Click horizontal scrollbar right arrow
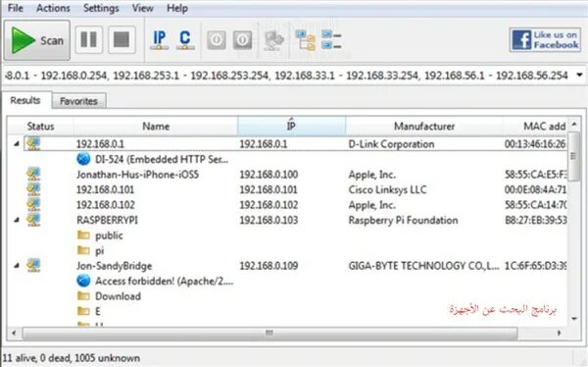This screenshot has width=588, height=367. click(x=560, y=333)
